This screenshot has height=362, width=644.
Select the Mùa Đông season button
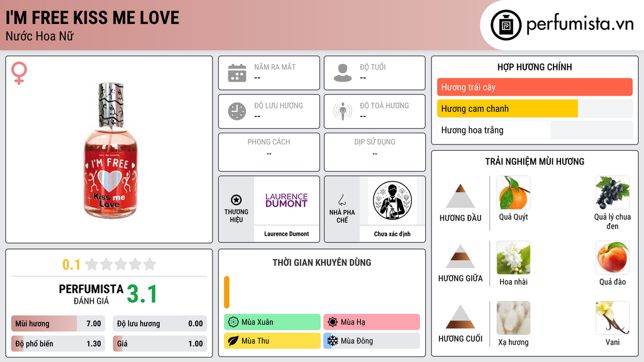(x=372, y=341)
